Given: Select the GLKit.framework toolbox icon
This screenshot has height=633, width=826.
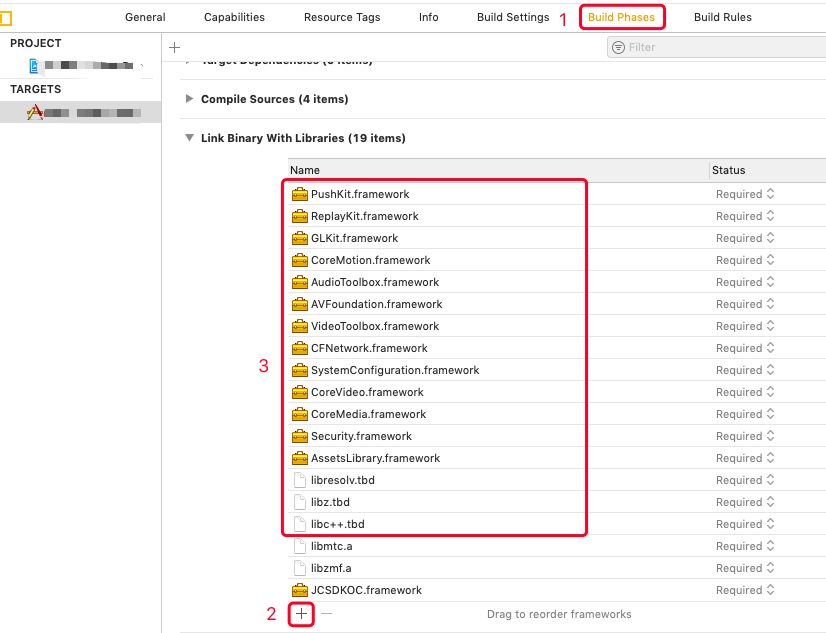Looking at the screenshot, I should [x=300, y=239].
